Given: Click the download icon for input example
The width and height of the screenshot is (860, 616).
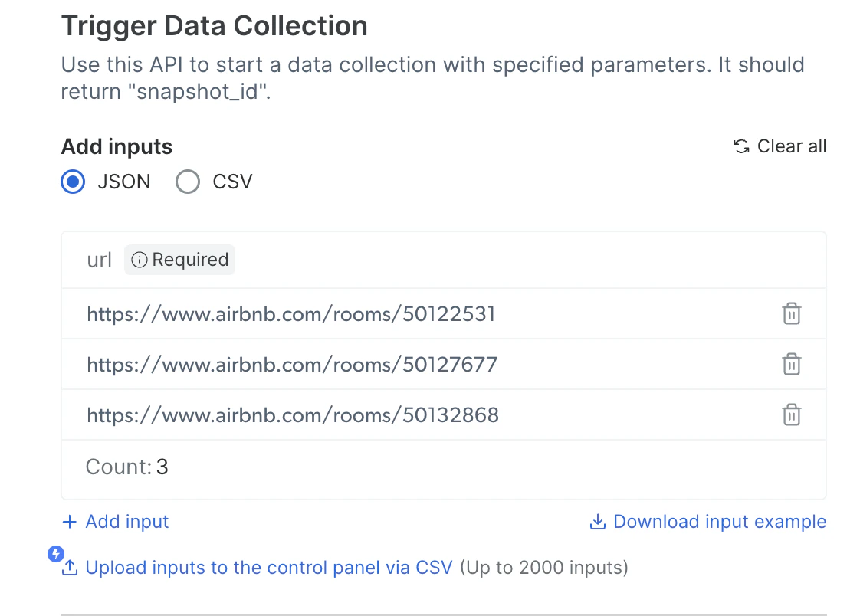Looking at the screenshot, I should pos(597,522).
